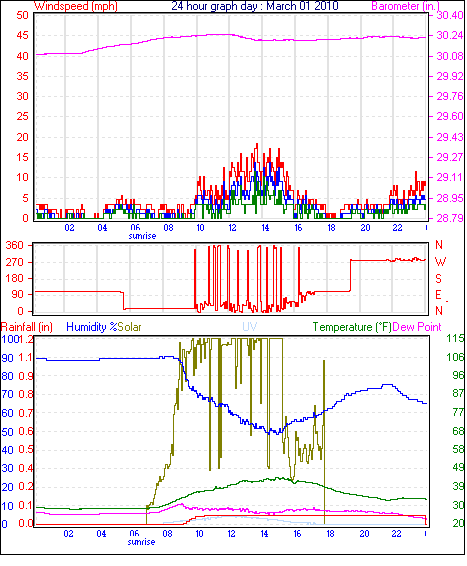Click rainfall axis value "0.0"
This screenshot has height=566, width=467.
coord(26,523)
